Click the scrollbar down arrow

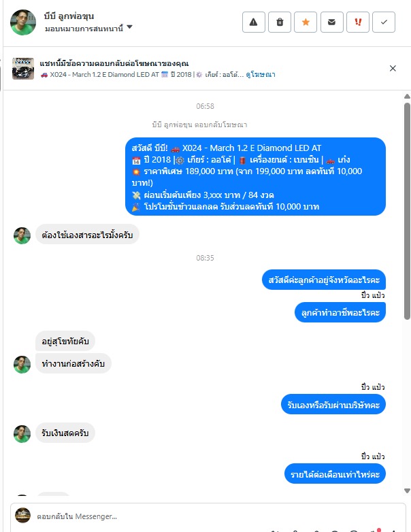tap(408, 491)
